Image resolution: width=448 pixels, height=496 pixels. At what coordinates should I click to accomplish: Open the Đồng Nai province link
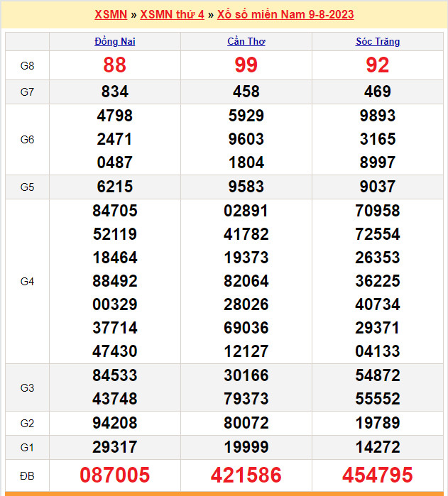114,41
